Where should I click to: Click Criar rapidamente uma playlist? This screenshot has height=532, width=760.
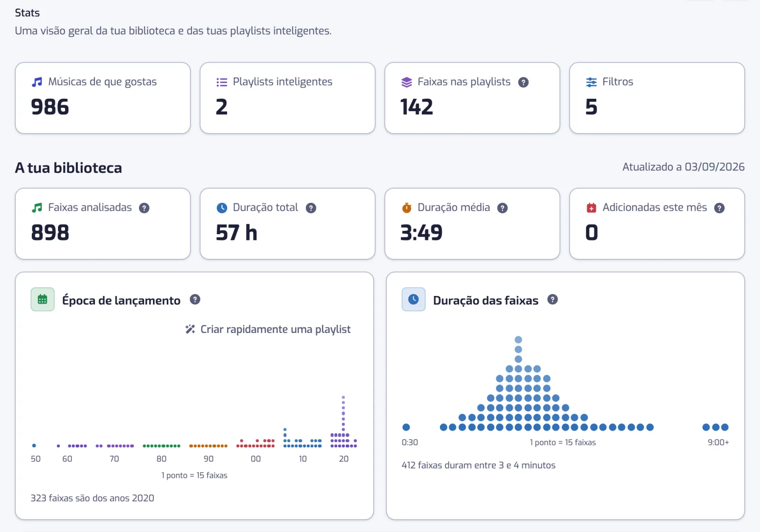(x=268, y=329)
